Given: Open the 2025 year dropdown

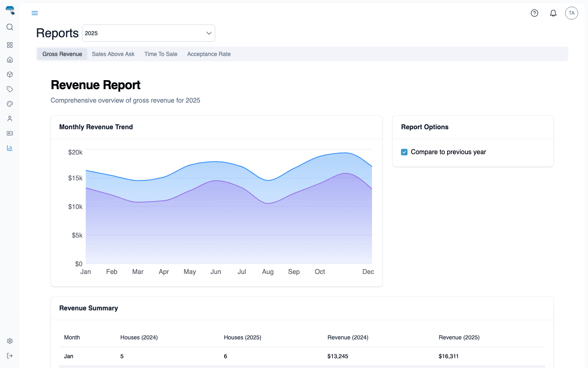Looking at the screenshot, I should point(148,33).
